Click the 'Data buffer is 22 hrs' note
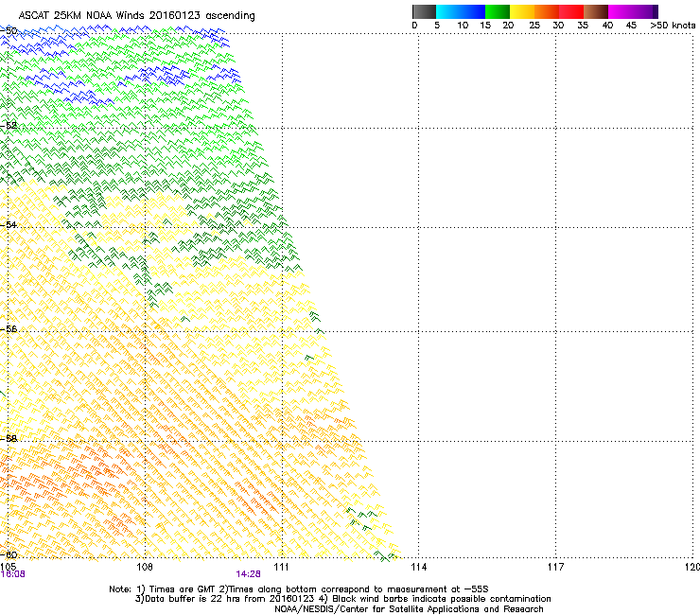Screen dimensions: 700x615 tap(342, 599)
